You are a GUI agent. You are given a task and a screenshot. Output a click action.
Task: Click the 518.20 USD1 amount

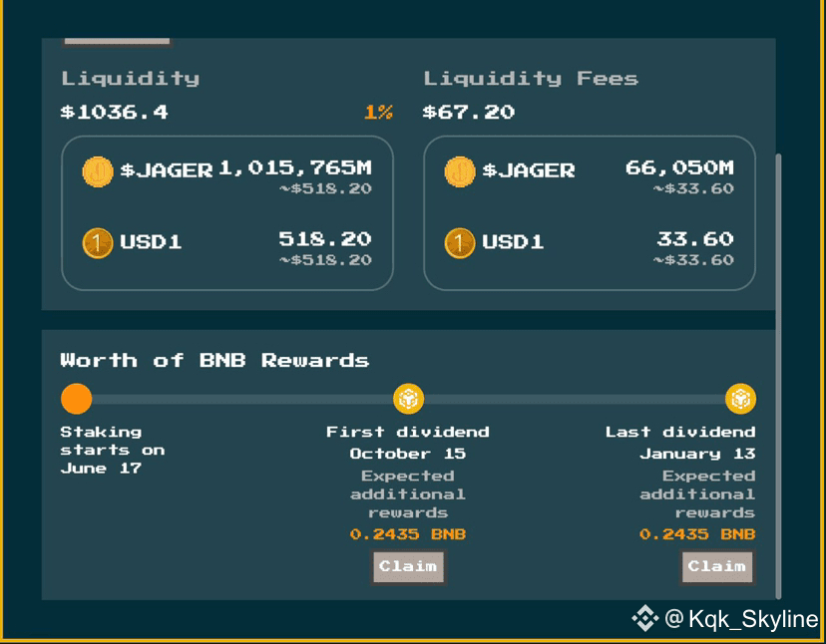click(325, 239)
